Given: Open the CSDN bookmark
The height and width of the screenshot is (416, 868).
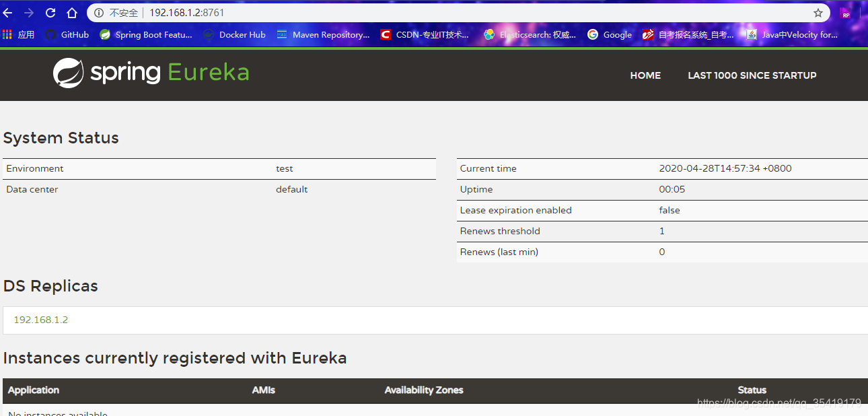Looking at the screenshot, I should pos(425,34).
